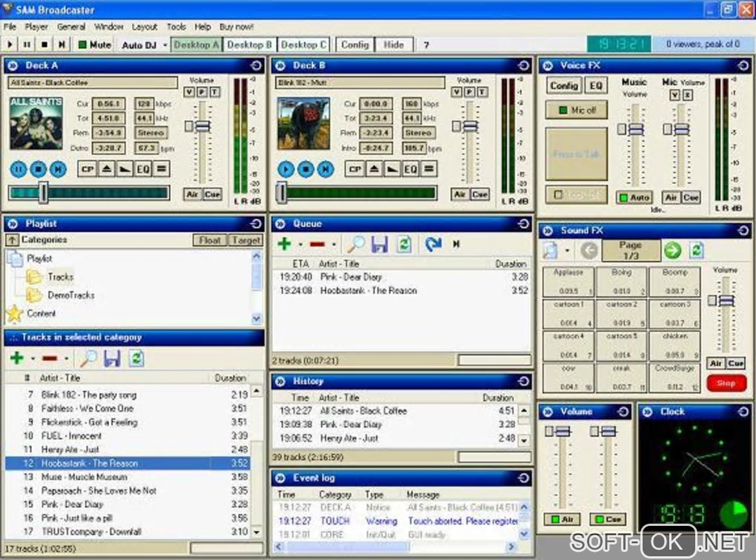Toggle Voice FX Auto button

634,197
